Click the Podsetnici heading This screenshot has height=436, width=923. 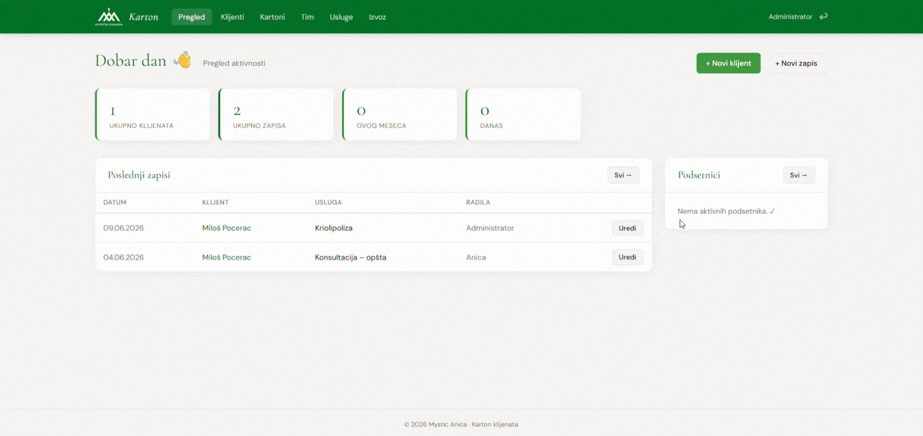click(x=699, y=175)
